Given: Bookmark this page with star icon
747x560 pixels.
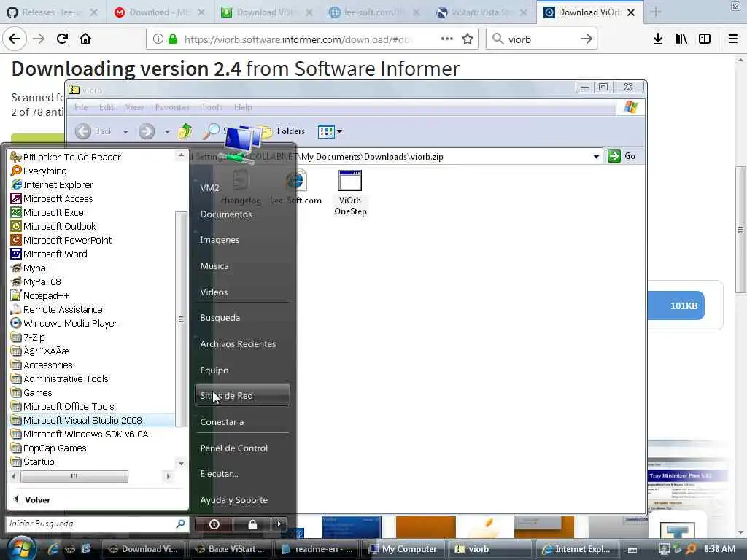Looking at the screenshot, I should (x=468, y=39).
